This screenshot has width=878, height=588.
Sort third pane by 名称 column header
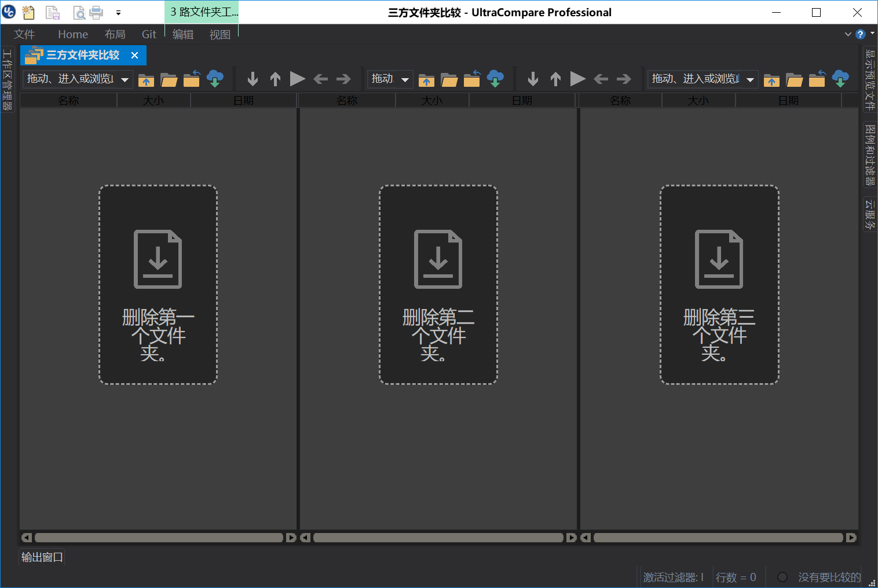(x=620, y=101)
